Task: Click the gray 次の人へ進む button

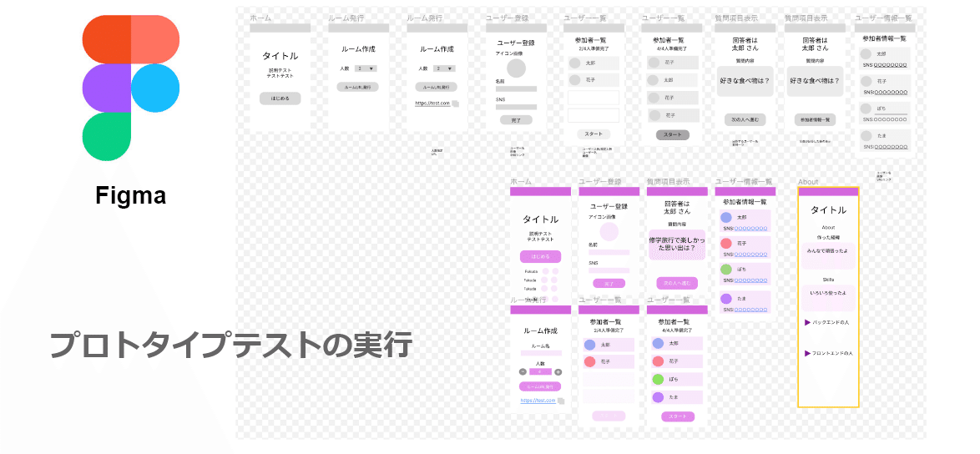Action: (x=745, y=119)
